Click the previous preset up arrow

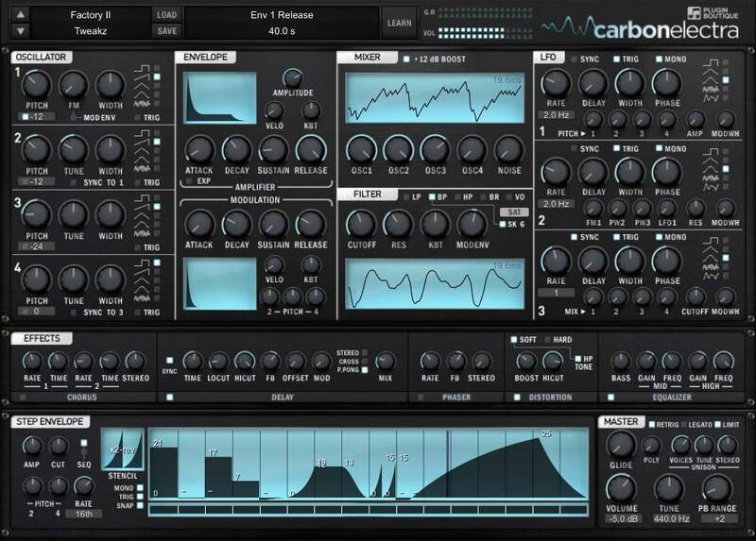pos(21,15)
